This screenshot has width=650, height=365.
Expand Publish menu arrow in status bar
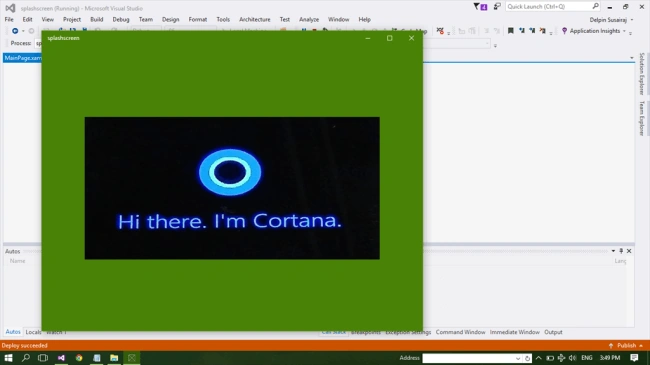[x=641, y=346]
